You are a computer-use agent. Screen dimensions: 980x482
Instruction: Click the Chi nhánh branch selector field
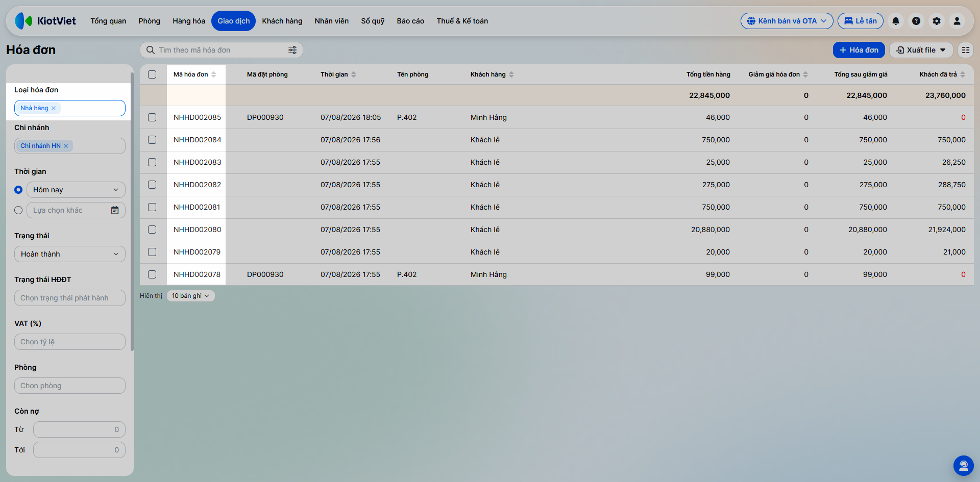[x=70, y=146]
